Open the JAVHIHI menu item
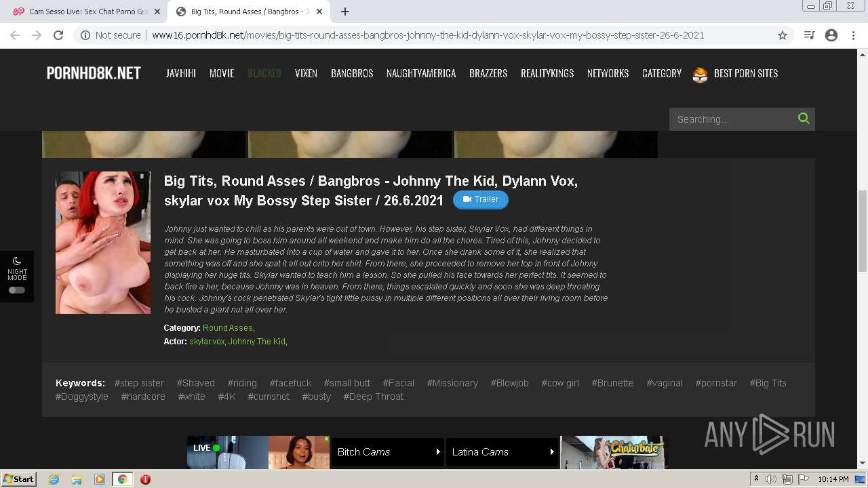The width and height of the screenshot is (868, 488). 181,73
